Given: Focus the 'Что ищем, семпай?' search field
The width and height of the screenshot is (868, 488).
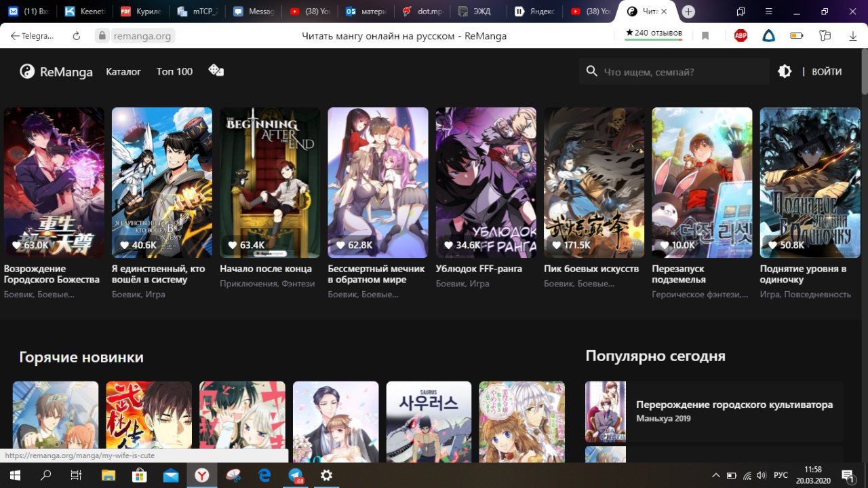Looking at the screenshot, I should [x=673, y=71].
